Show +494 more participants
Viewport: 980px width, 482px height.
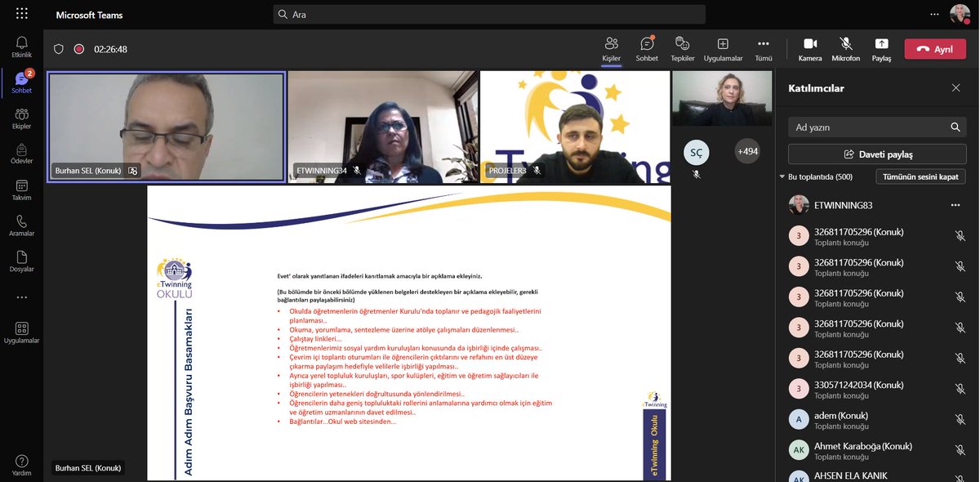(x=747, y=151)
